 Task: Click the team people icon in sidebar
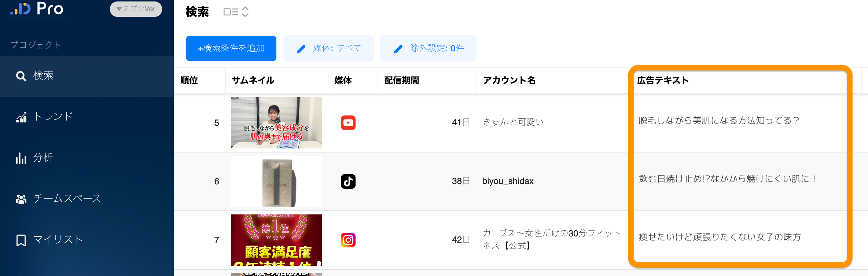21,199
